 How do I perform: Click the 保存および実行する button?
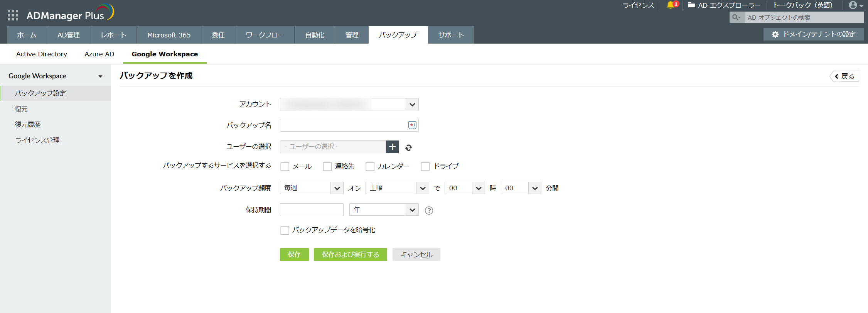pyautogui.click(x=351, y=254)
